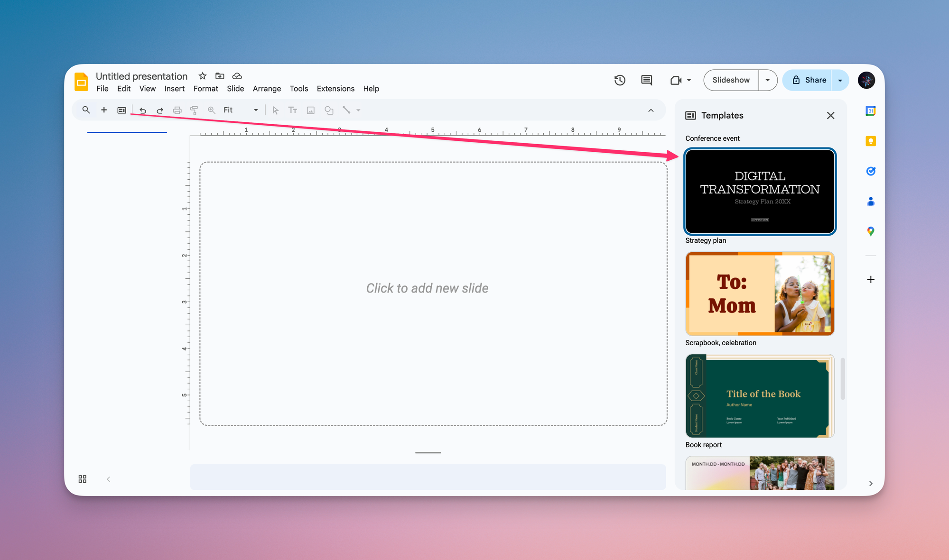Image resolution: width=949 pixels, height=560 pixels.
Task: Open version history clock icon
Action: pos(620,80)
